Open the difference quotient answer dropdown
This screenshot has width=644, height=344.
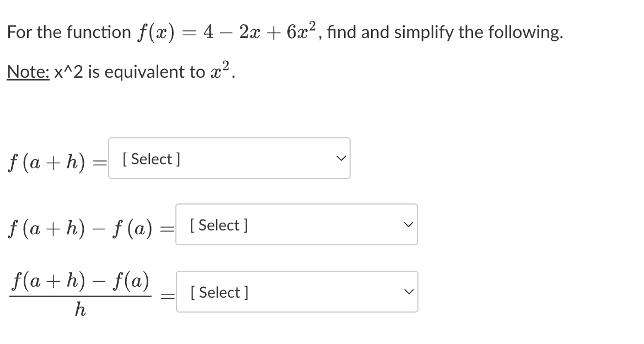tap(297, 292)
